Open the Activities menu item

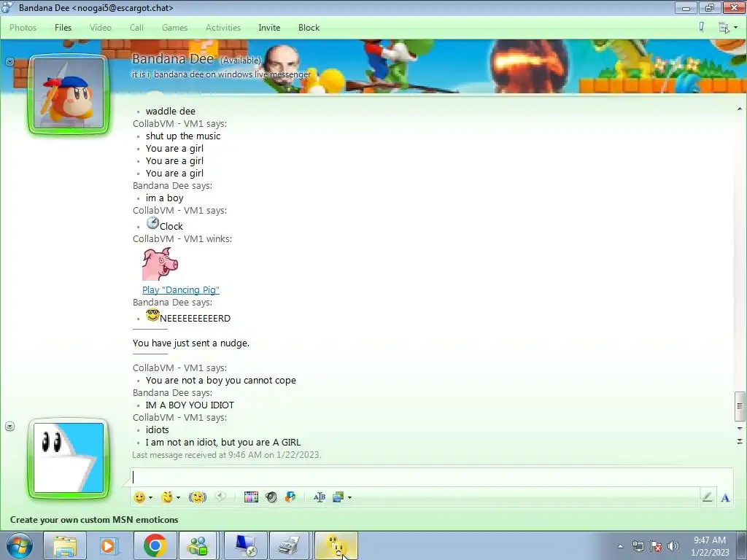tap(223, 28)
